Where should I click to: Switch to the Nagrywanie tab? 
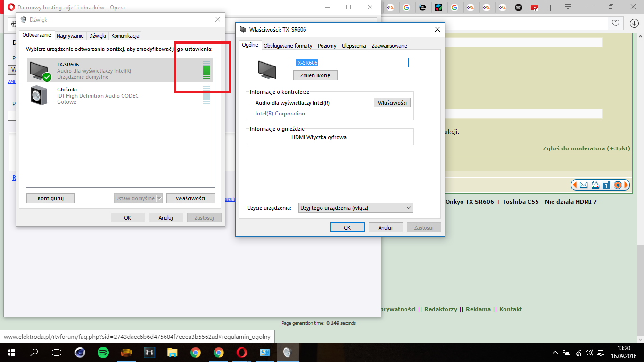[x=70, y=36]
